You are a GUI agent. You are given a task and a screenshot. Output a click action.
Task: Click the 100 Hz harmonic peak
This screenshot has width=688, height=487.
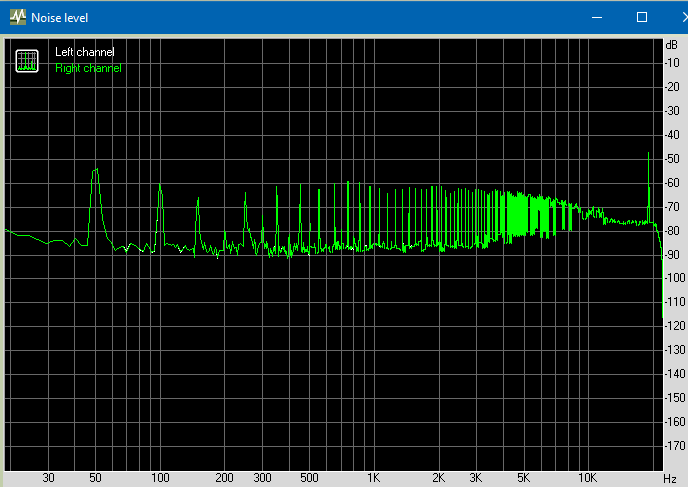click(x=159, y=188)
